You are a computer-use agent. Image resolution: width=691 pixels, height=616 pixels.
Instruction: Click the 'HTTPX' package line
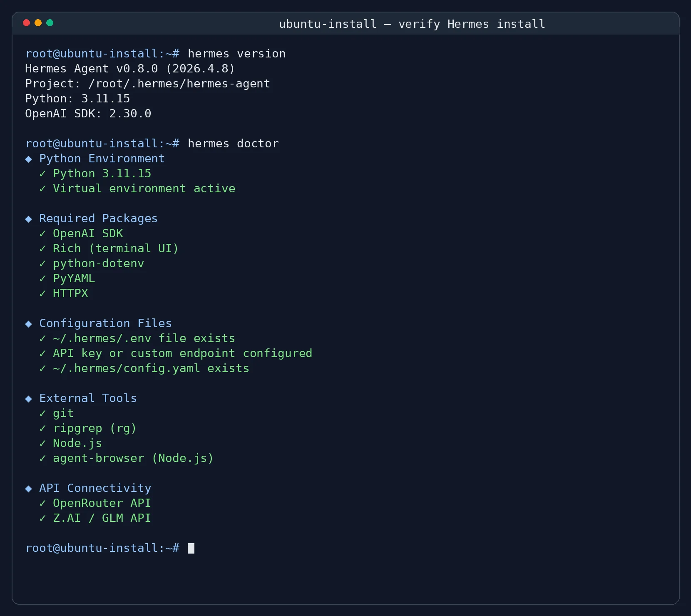pyautogui.click(x=70, y=293)
